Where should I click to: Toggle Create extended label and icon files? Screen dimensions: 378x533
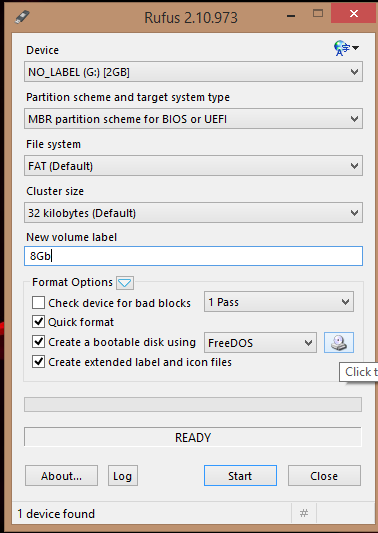point(38,362)
